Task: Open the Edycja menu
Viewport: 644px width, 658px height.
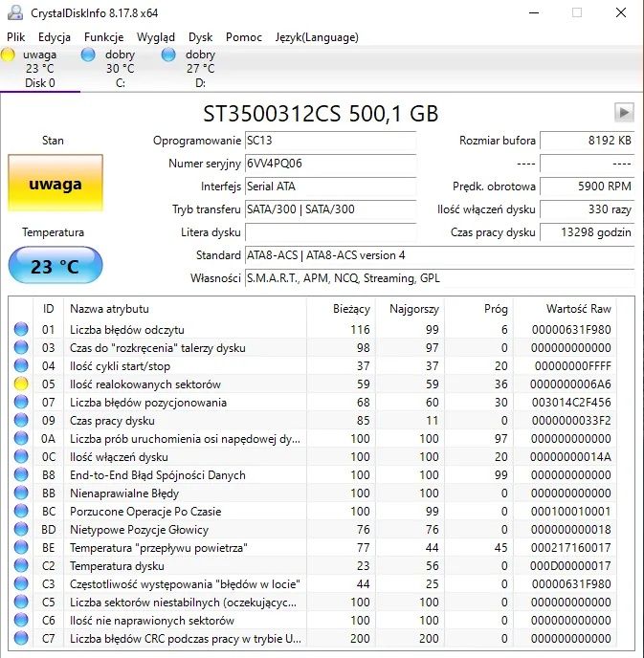Action: (55, 37)
